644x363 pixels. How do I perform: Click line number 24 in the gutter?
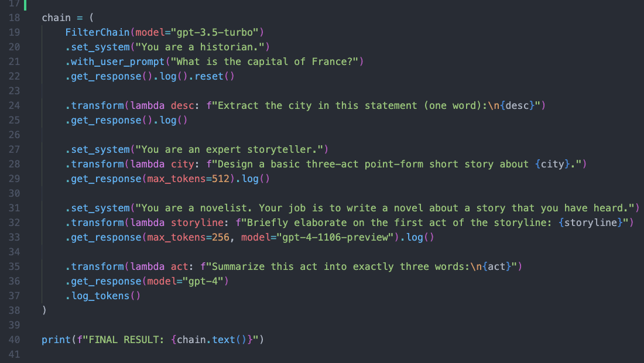[x=15, y=105]
